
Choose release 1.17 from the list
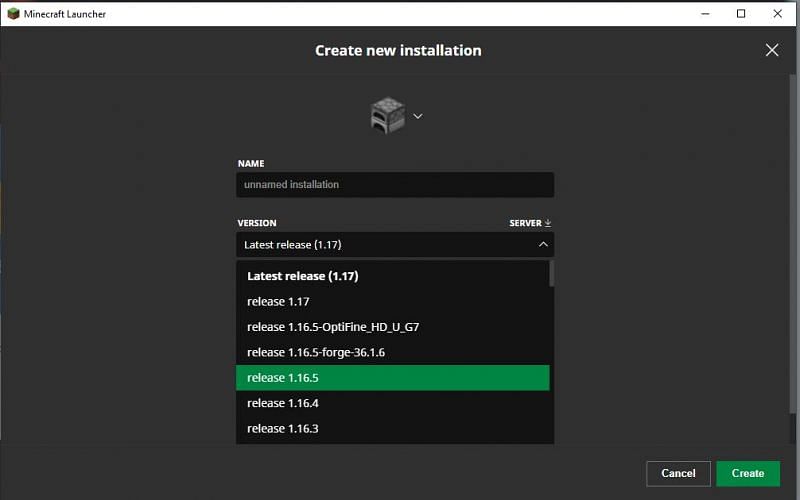(x=392, y=302)
